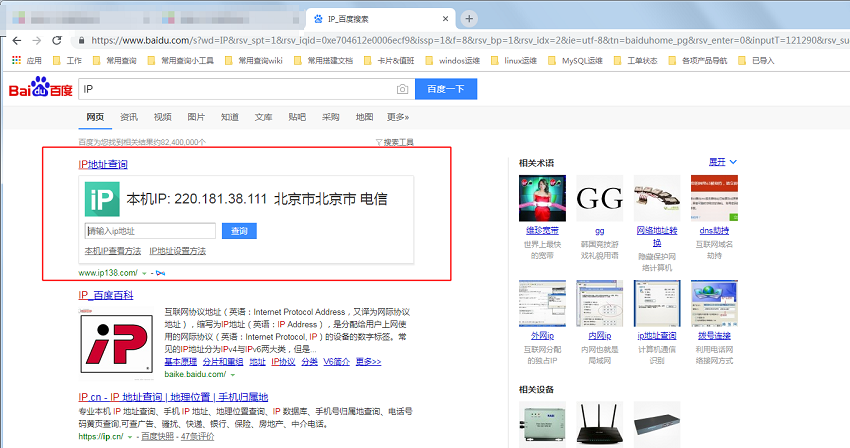Click the lock icon in the address bar

click(x=81, y=40)
